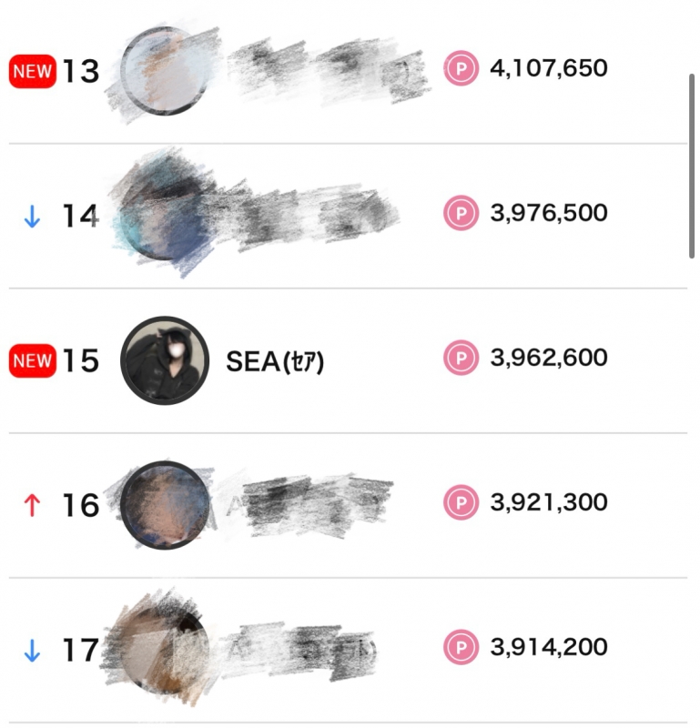Click the rank number 14
This screenshot has height=728, width=700.
80,217
